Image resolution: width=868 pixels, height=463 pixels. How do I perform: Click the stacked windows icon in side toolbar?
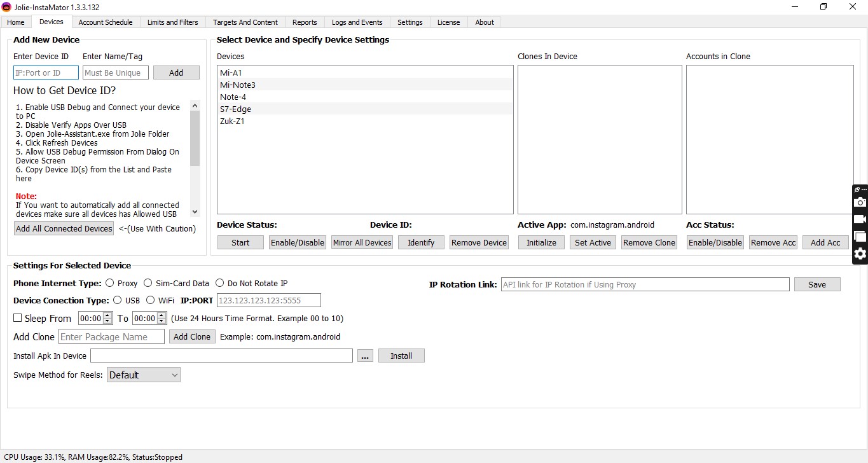860,237
